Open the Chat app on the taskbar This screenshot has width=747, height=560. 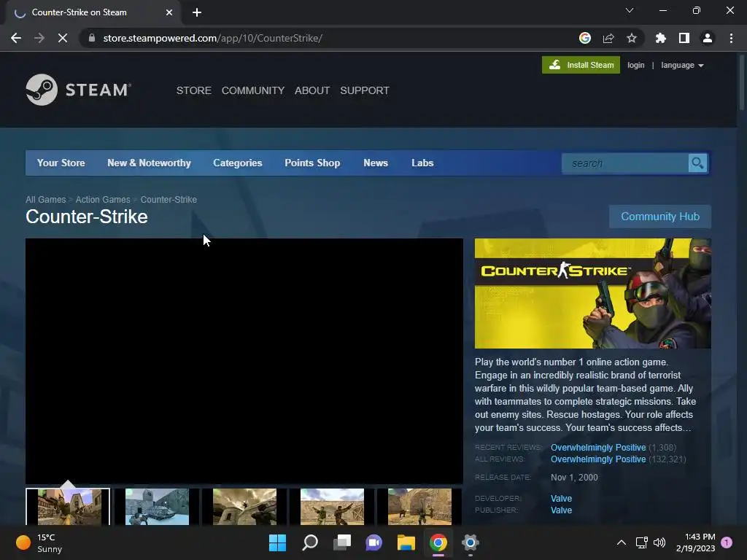pyautogui.click(x=374, y=542)
